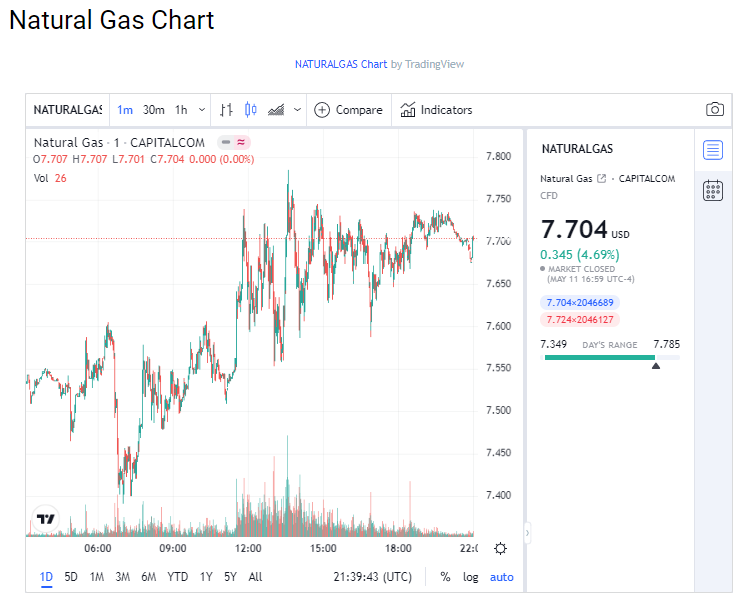Take a chart snapshot with camera icon
The height and width of the screenshot is (608, 746).
(x=715, y=109)
